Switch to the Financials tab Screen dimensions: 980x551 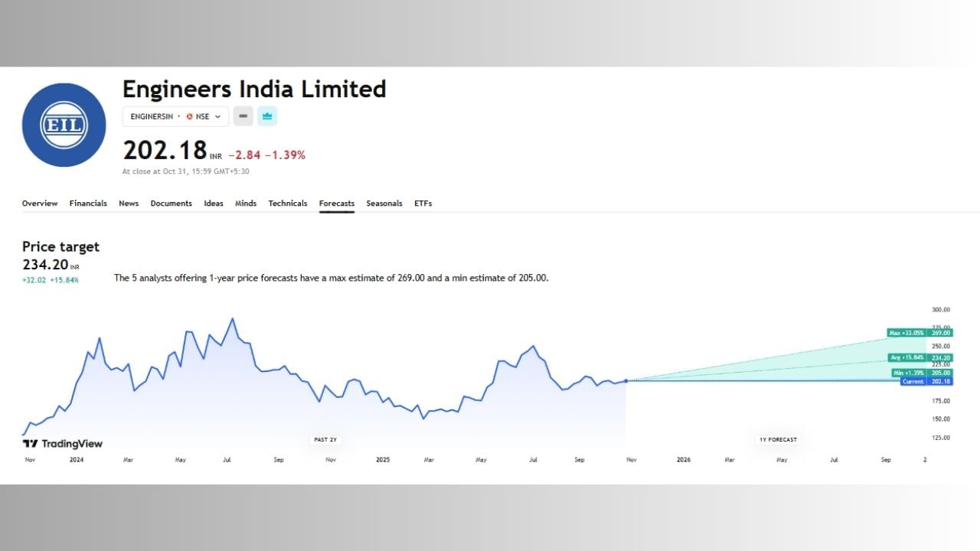tap(88, 204)
